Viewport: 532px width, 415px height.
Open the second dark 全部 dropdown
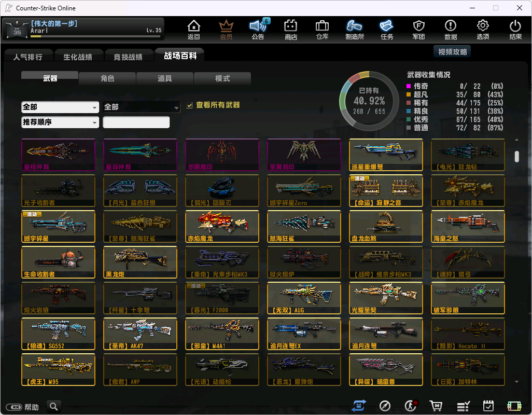click(142, 107)
